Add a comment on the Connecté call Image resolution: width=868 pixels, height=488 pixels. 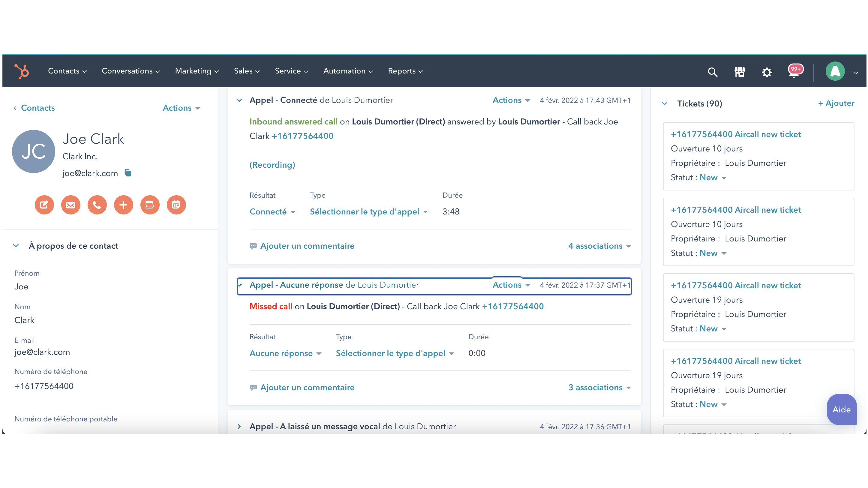click(x=307, y=246)
